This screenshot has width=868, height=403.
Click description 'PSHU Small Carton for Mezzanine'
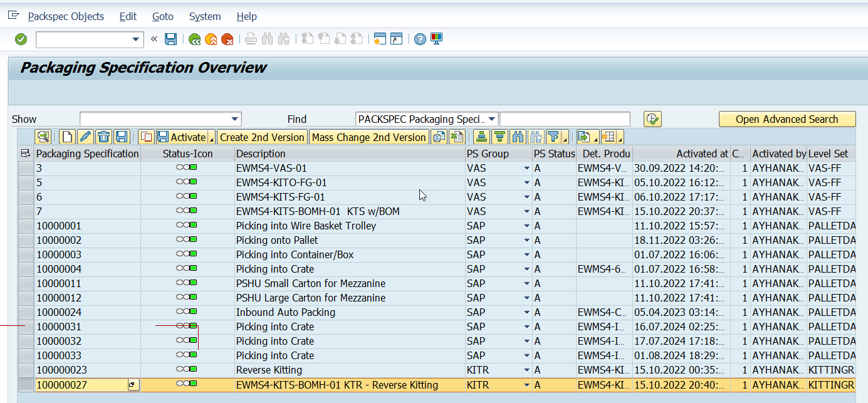(x=311, y=284)
